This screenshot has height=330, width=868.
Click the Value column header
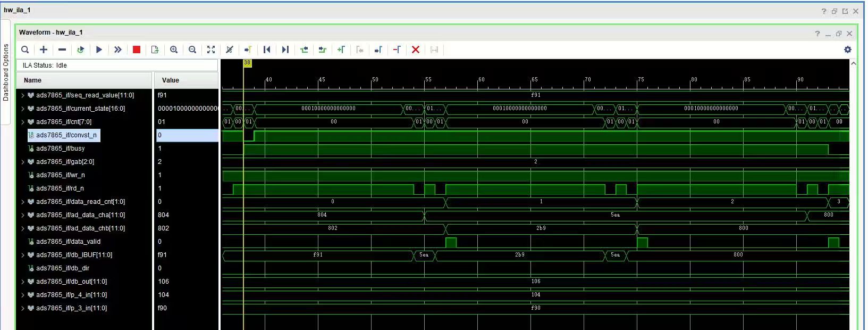pos(186,80)
